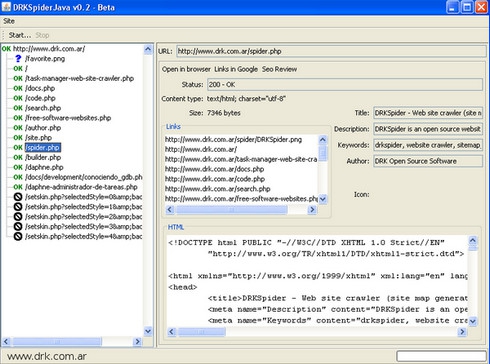The height and width of the screenshot is (364, 490).
Task: Click blocked icon of setskin.php selectedStyle=1 row
Action: pos(18,207)
